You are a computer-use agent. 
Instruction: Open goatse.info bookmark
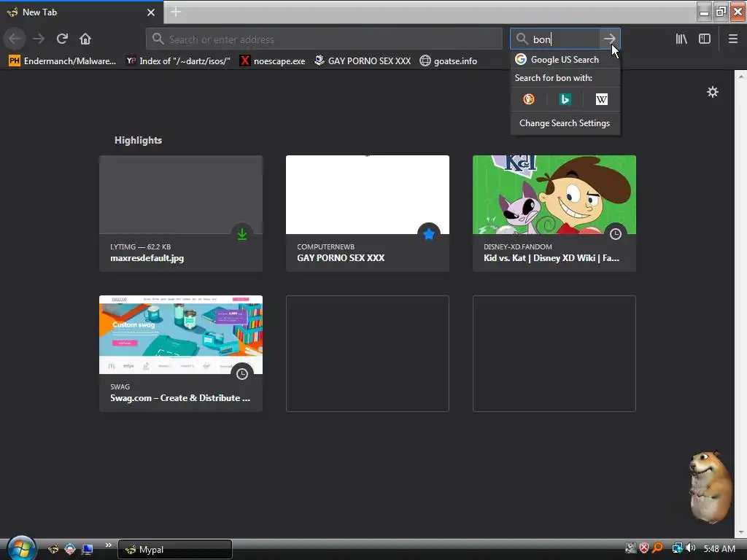point(449,61)
